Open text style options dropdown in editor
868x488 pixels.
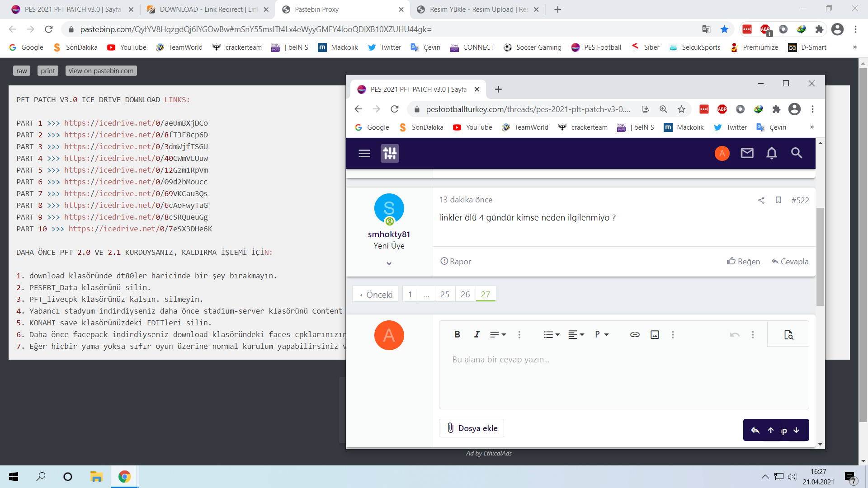pyautogui.click(x=498, y=334)
